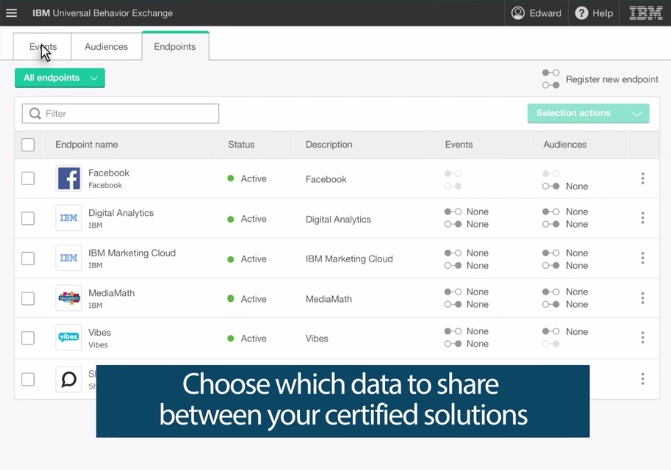
Task: Toggle the select-all endpoints checkbox
Action: [28, 145]
